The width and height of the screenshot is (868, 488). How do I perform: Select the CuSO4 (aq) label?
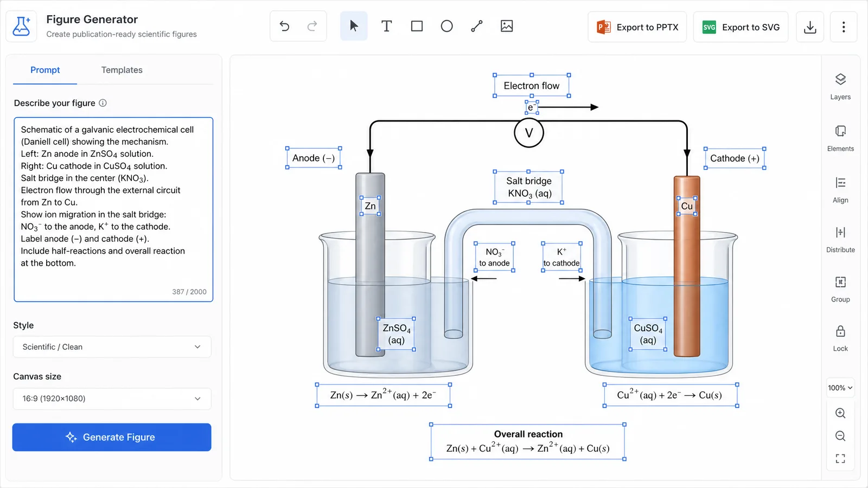click(648, 334)
